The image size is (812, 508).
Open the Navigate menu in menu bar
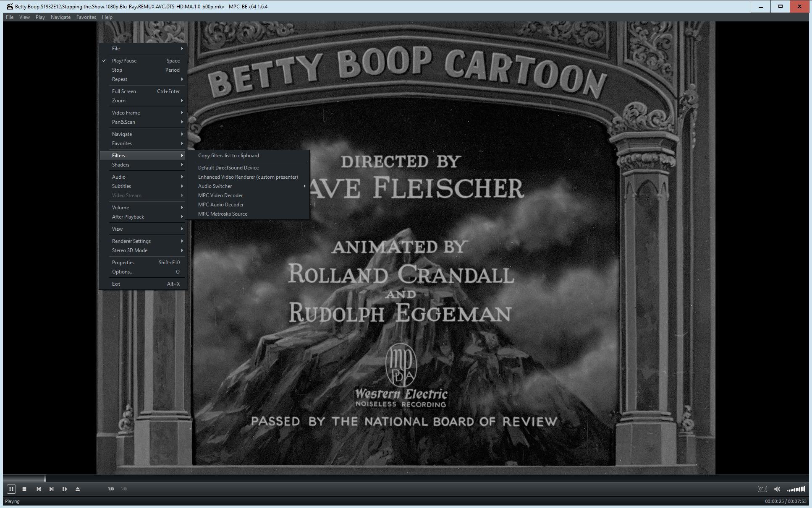(60, 17)
